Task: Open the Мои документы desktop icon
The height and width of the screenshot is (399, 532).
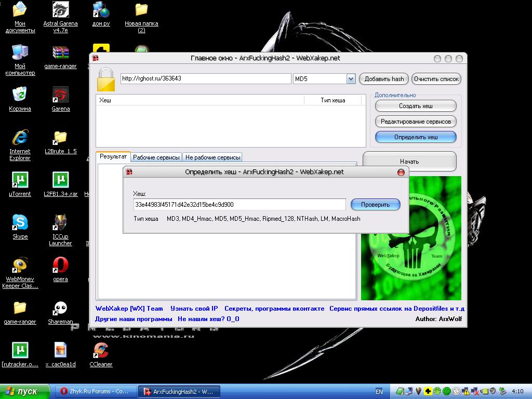Action: click(20, 17)
